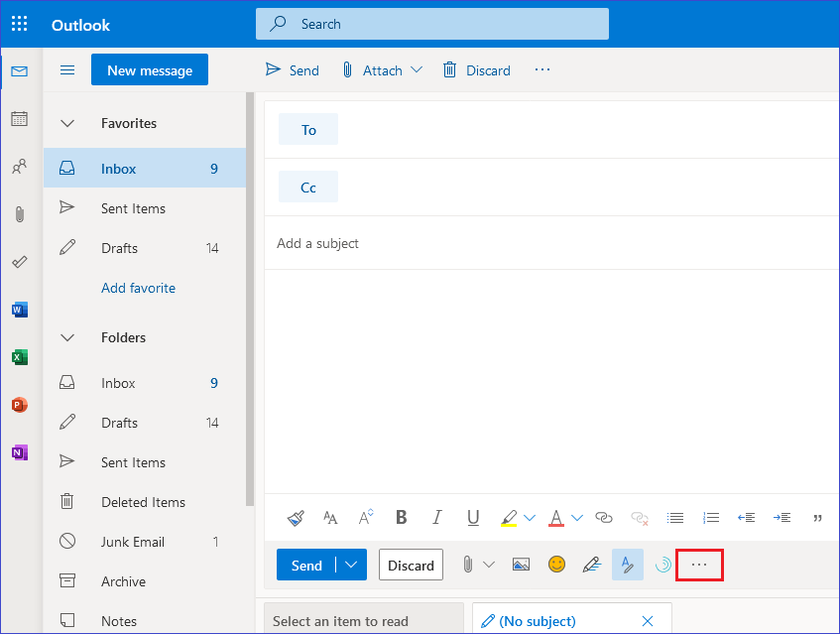This screenshot has width=840, height=634.
Task: Toggle Bold formatting
Action: (402, 517)
